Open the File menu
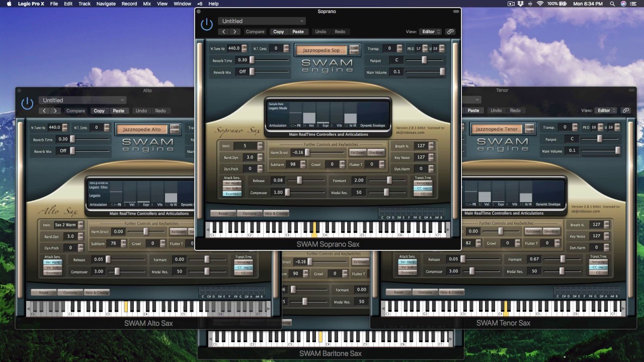The height and width of the screenshot is (362, 644). [x=54, y=4]
